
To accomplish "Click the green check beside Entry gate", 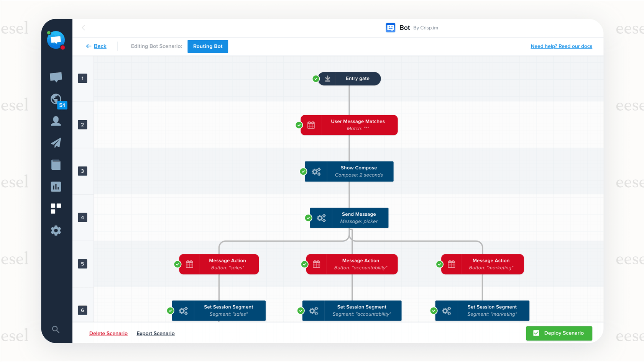I will tap(315, 79).
